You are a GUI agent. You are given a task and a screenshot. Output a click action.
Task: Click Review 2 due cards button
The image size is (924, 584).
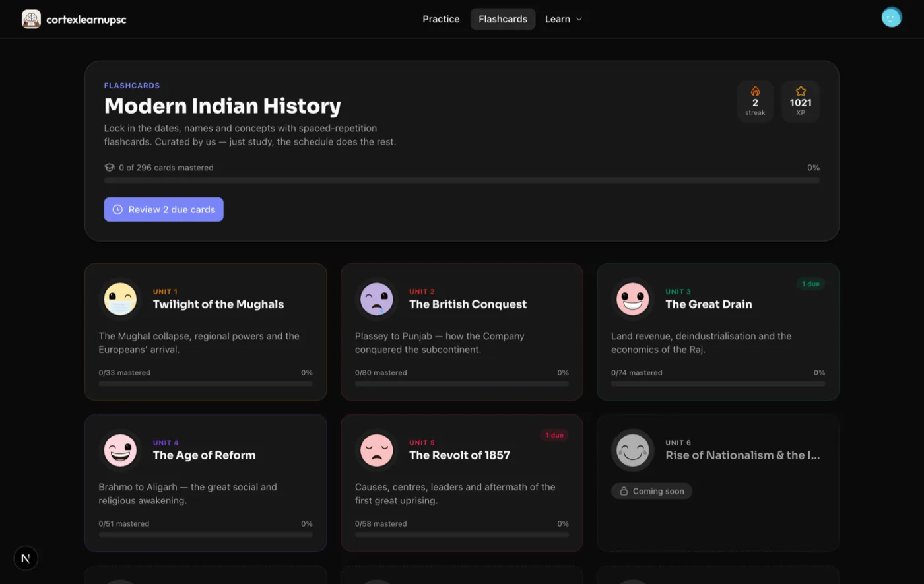(x=164, y=209)
